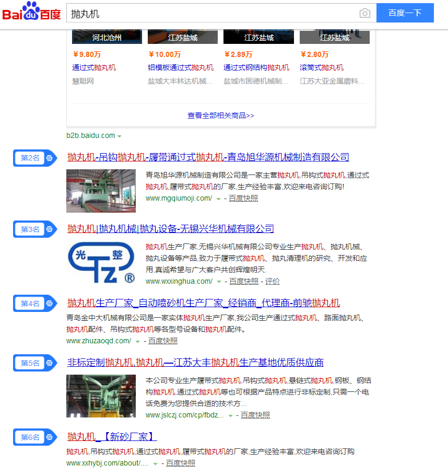This screenshot has width=448, height=476.
Task: Open the 通过式钢结构抛丸机 product link
Action: click(x=256, y=68)
